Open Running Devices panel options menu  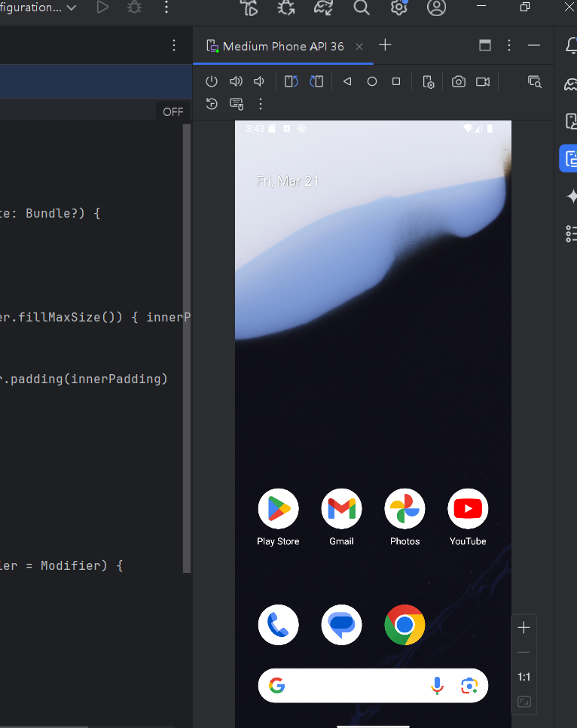click(x=509, y=45)
